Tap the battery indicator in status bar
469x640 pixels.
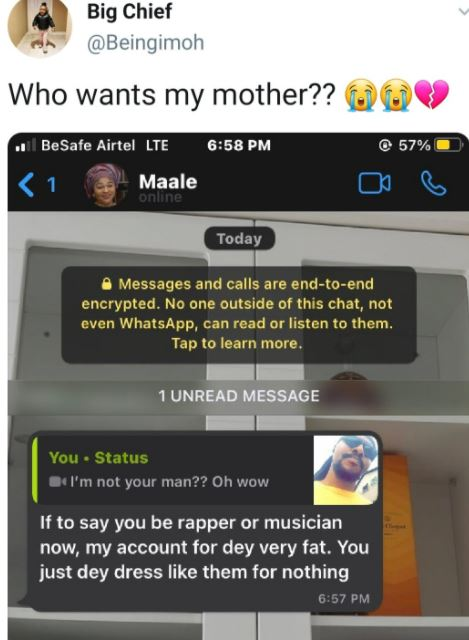pyautogui.click(x=448, y=145)
